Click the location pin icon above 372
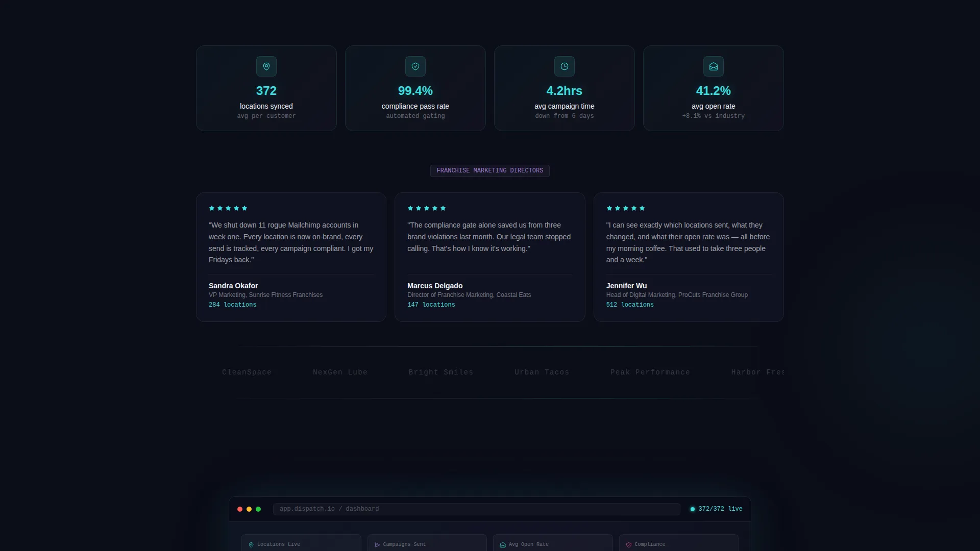The image size is (980, 551). pos(266,66)
